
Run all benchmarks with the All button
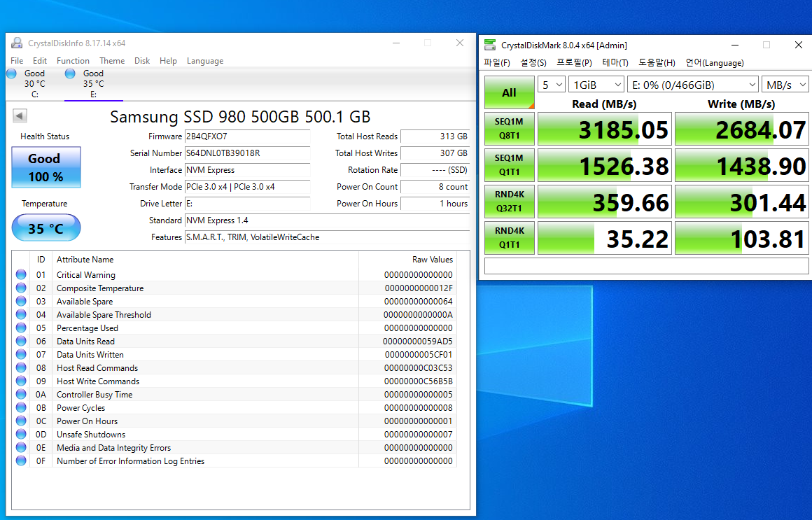509,92
